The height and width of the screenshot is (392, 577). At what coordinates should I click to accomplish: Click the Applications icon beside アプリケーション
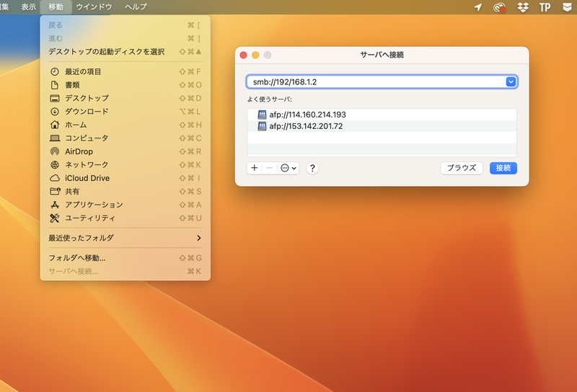(55, 205)
